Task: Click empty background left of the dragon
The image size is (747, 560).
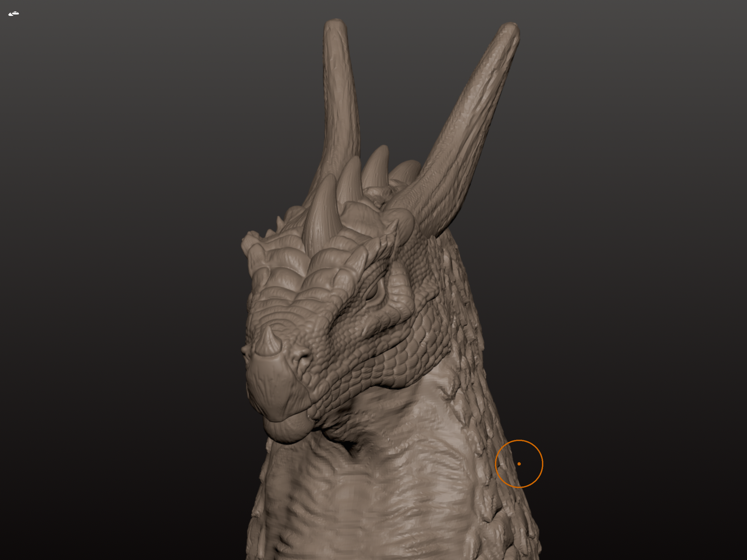Action: point(118,270)
